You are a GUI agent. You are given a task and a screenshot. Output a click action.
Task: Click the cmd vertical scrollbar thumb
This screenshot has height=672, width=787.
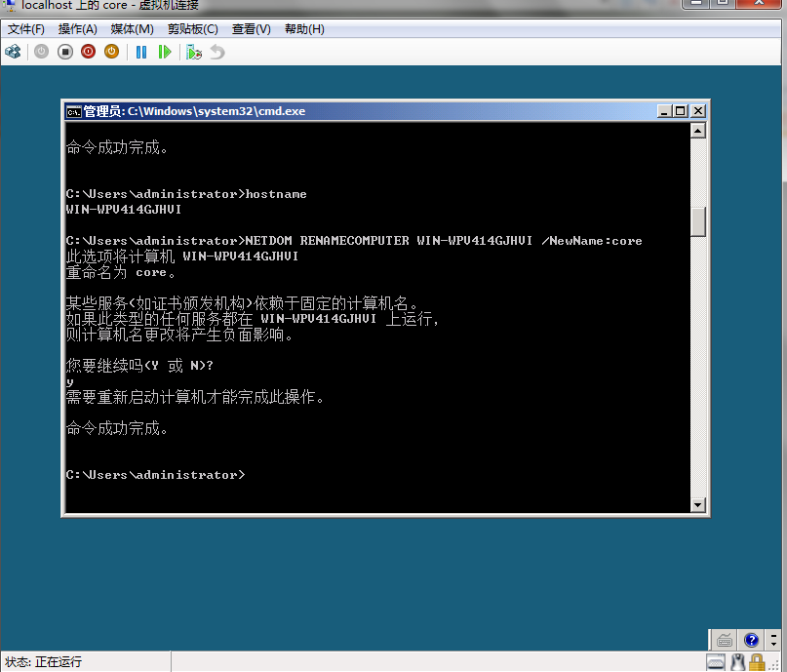[x=697, y=221]
